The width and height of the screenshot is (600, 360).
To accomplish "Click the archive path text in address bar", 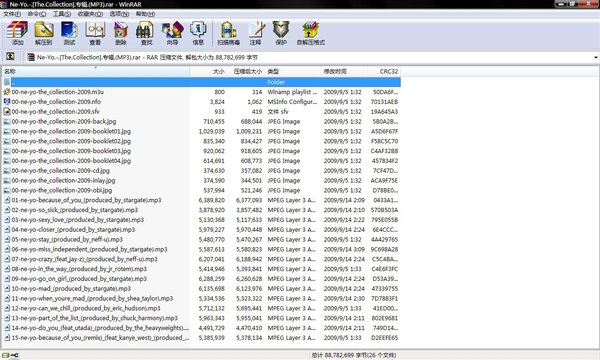I will click(x=147, y=57).
